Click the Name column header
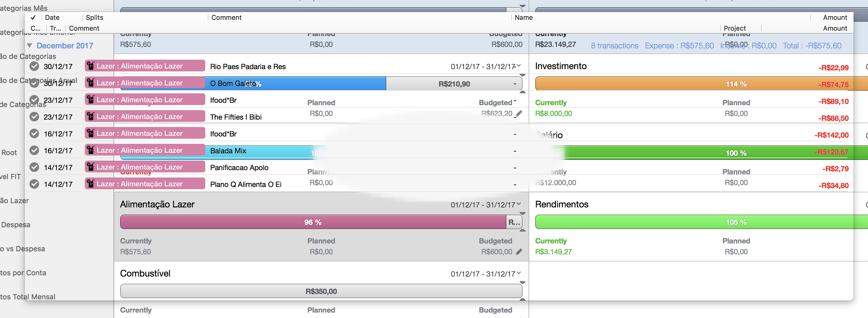The image size is (868, 318). [x=524, y=17]
